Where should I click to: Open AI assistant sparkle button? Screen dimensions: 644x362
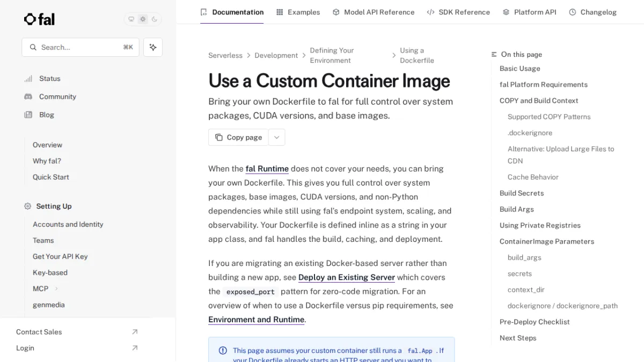tap(153, 47)
